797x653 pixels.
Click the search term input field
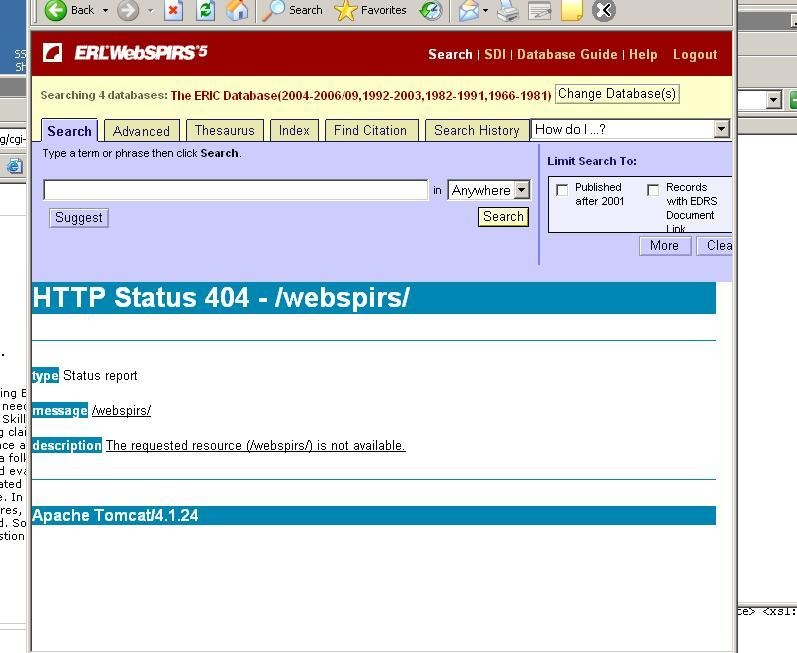point(235,190)
